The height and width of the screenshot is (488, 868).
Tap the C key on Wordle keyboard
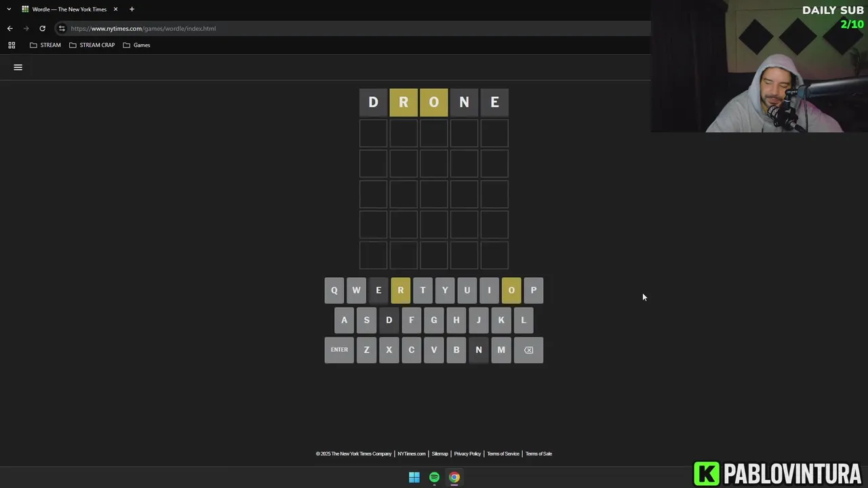coord(412,350)
